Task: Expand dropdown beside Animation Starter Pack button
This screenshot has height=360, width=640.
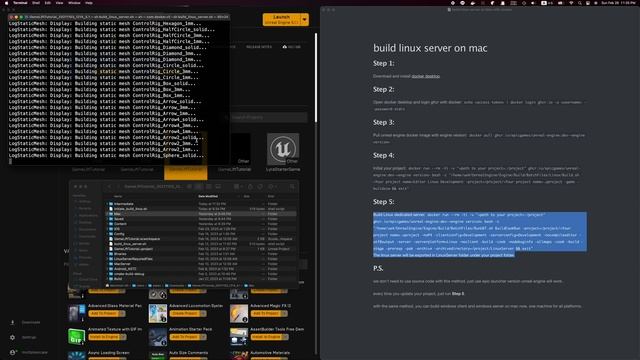Action: coord(203,337)
